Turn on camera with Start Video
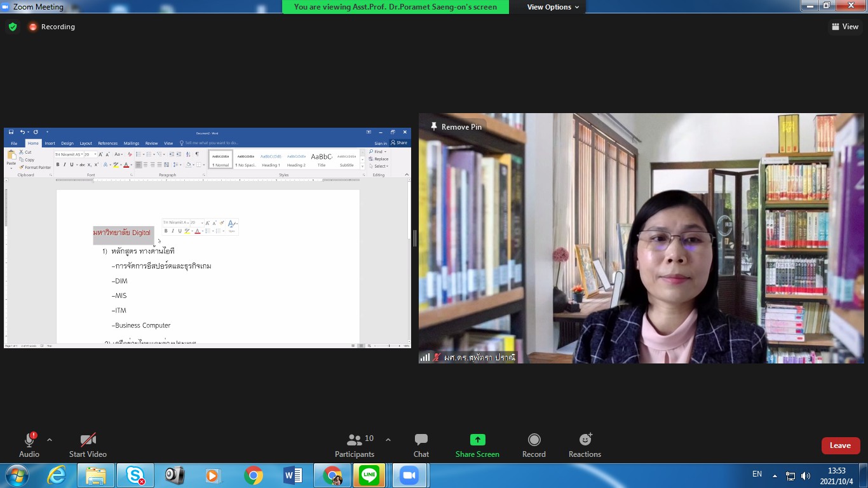This screenshot has width=868, height=488. coord(88,440)
